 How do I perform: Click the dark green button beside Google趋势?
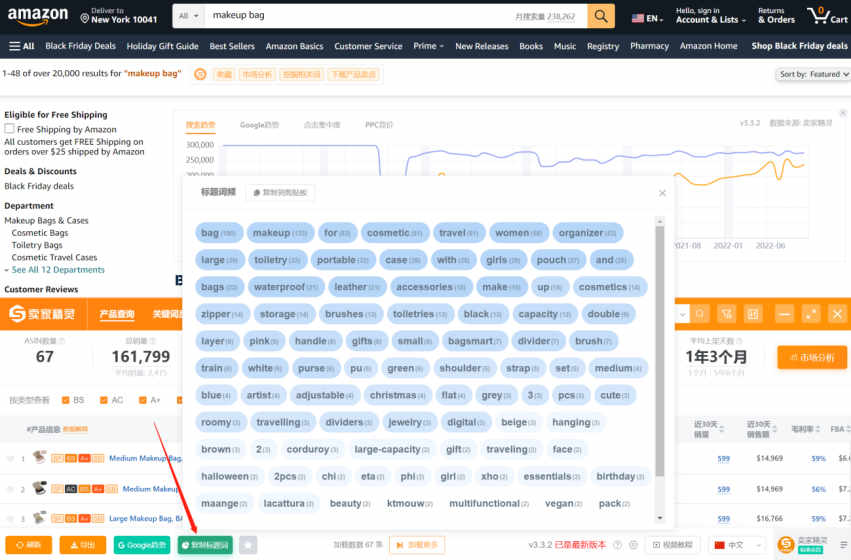[205, 545]
